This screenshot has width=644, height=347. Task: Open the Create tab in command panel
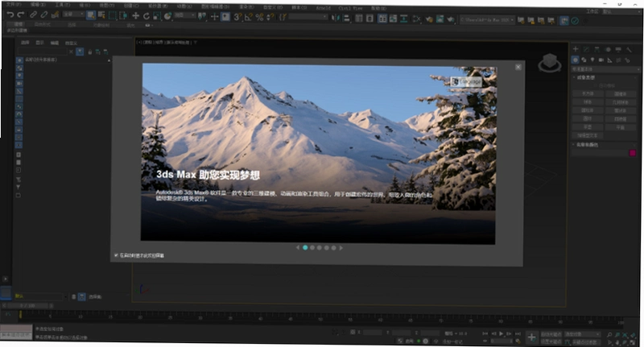576,49
